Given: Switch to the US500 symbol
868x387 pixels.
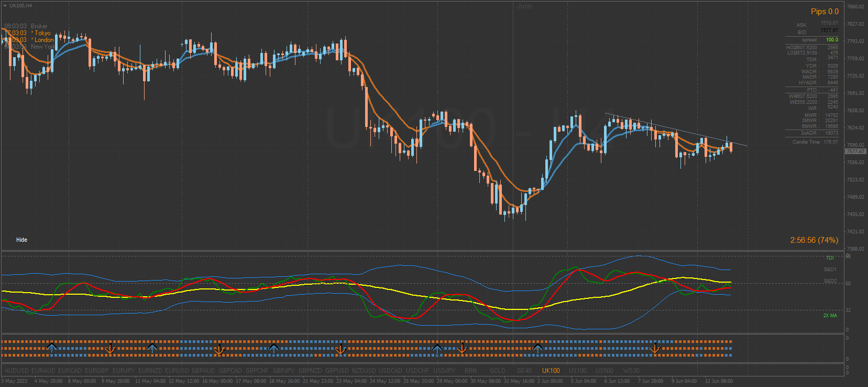Looking at the screenshot, I should click(x=604, y=371).
